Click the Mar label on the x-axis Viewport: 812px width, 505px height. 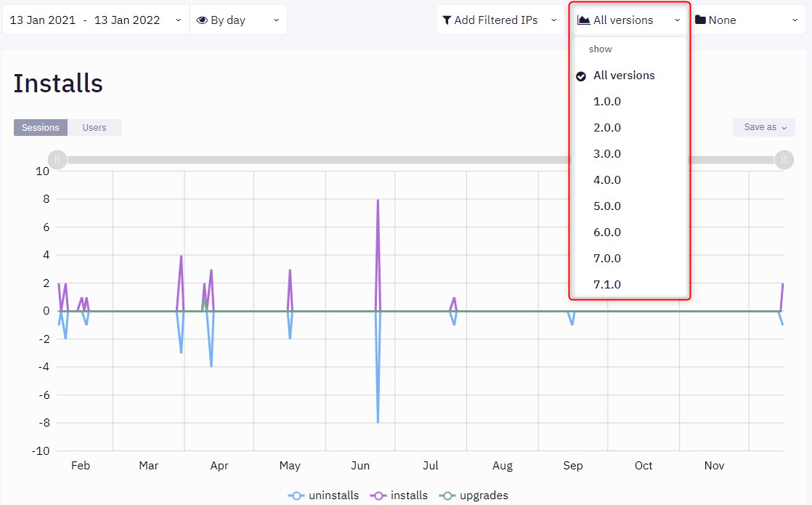pos(149,466)
